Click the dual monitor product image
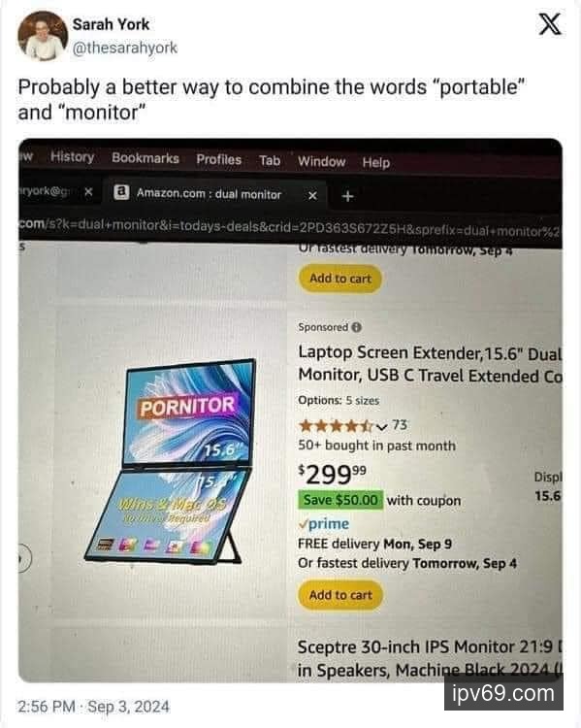 [170, 461]
